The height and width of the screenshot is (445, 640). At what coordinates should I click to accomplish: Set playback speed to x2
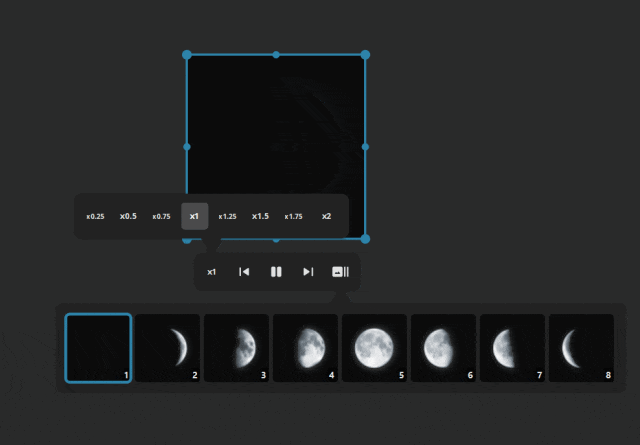[x=326, y=216]
